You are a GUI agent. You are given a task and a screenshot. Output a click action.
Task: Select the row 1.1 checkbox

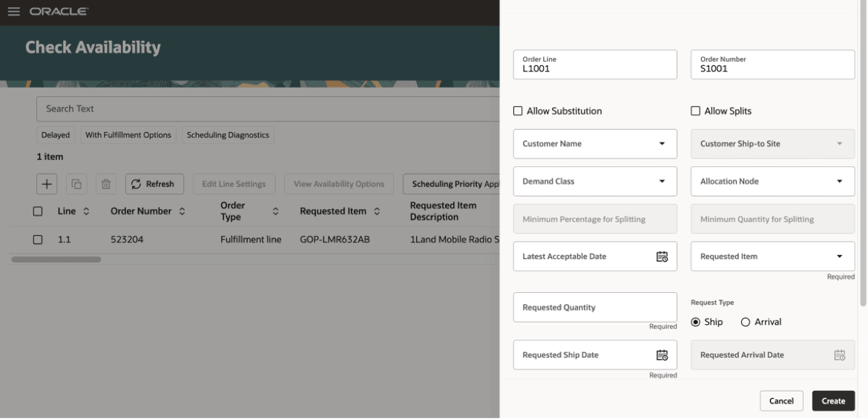pyautogui.click(x=38, y=240)
